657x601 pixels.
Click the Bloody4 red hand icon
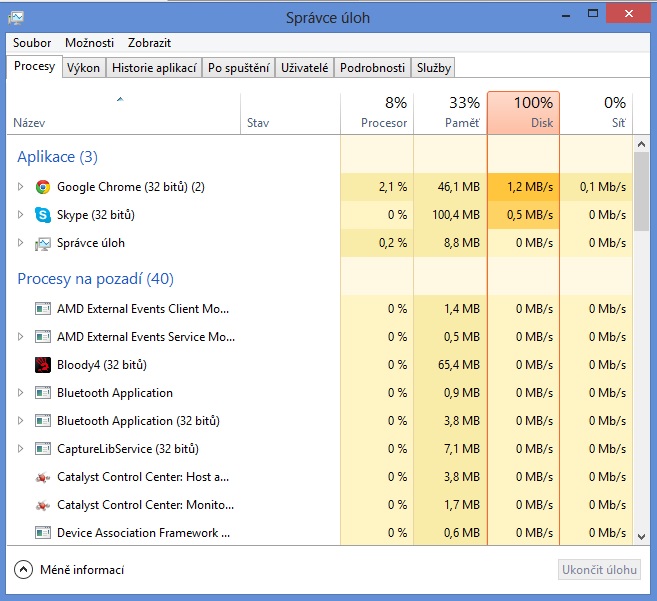(x=43, y=365)
